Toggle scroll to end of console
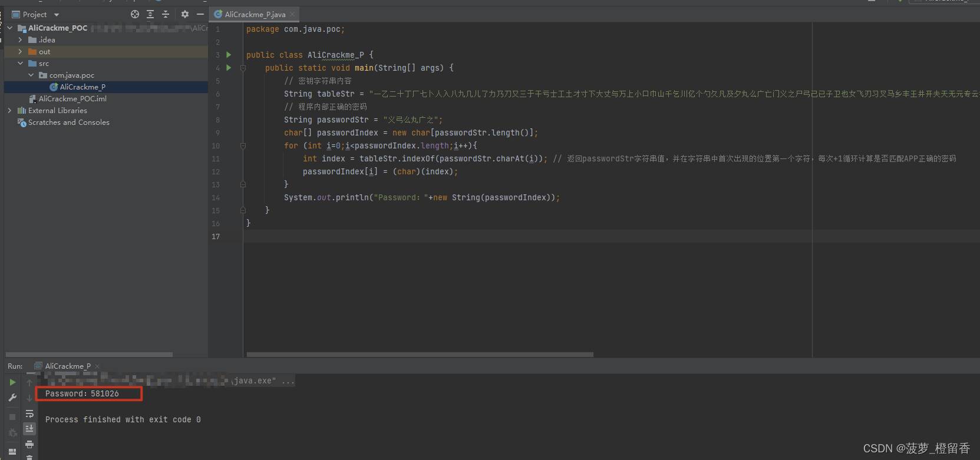The height and width of the screenshot is (460, 980). click(x=29, y=429)
